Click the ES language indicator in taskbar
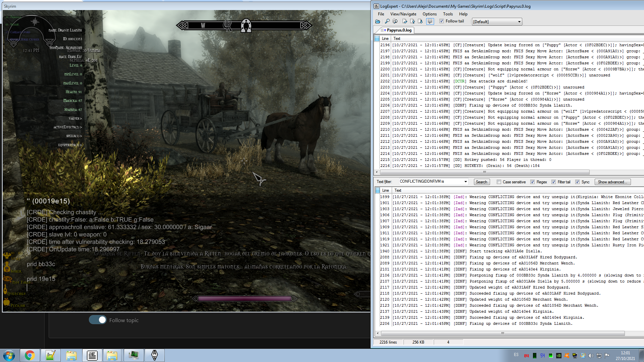The width and height of the screenshot is (644, 362). click(x=516, y=355)
